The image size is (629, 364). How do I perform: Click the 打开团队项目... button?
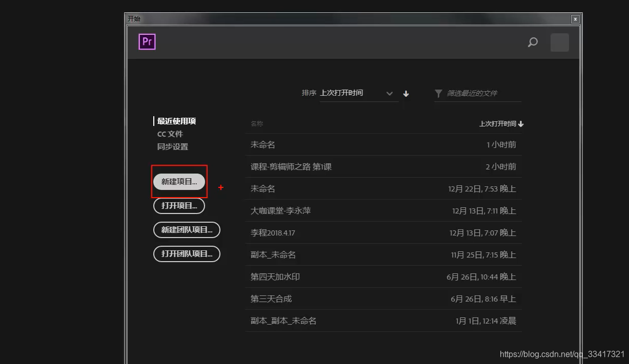click(x=187, y=254)
